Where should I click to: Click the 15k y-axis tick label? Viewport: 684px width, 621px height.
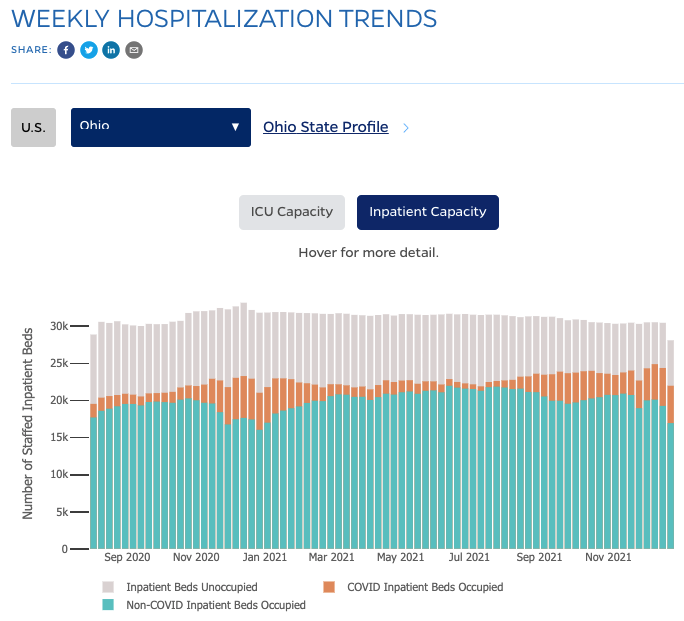[59, 437]
